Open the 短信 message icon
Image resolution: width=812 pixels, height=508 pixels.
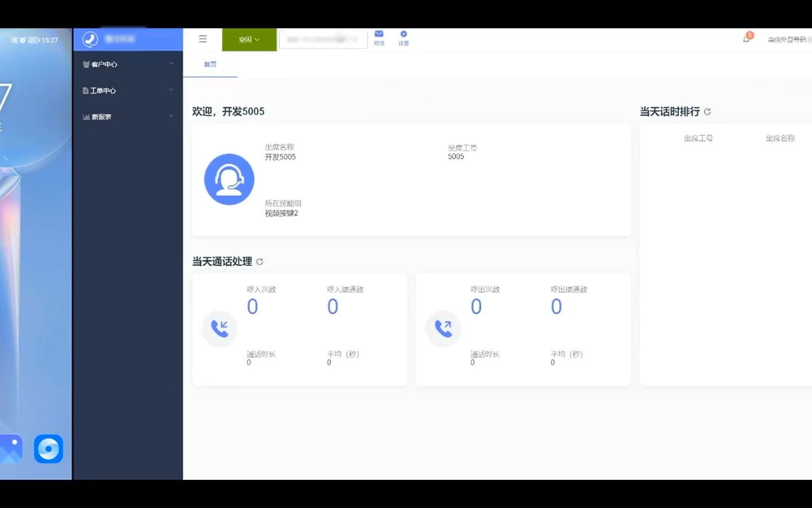point(379,38)
